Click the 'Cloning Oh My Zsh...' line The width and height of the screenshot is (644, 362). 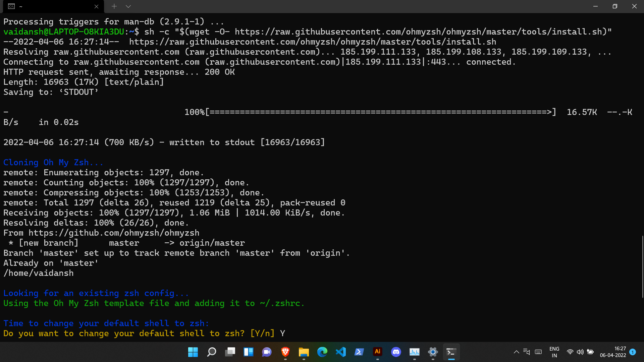(53, 163)
